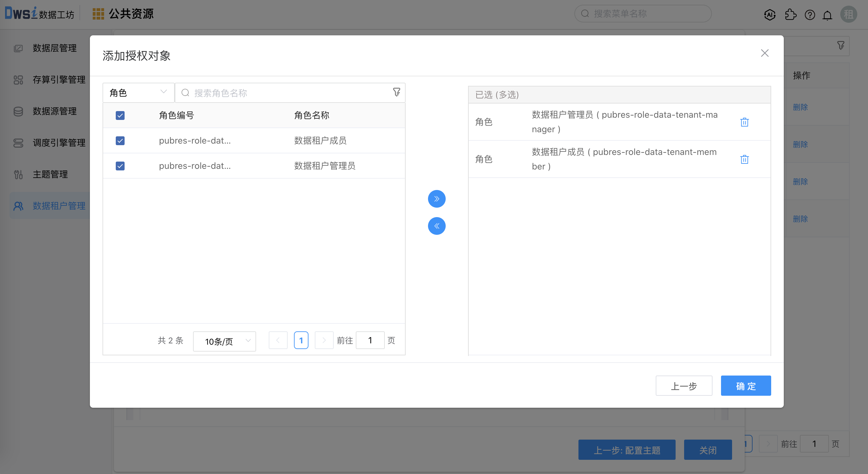
Task: Open the 角色 type dropdown
Action: (138, 93)
